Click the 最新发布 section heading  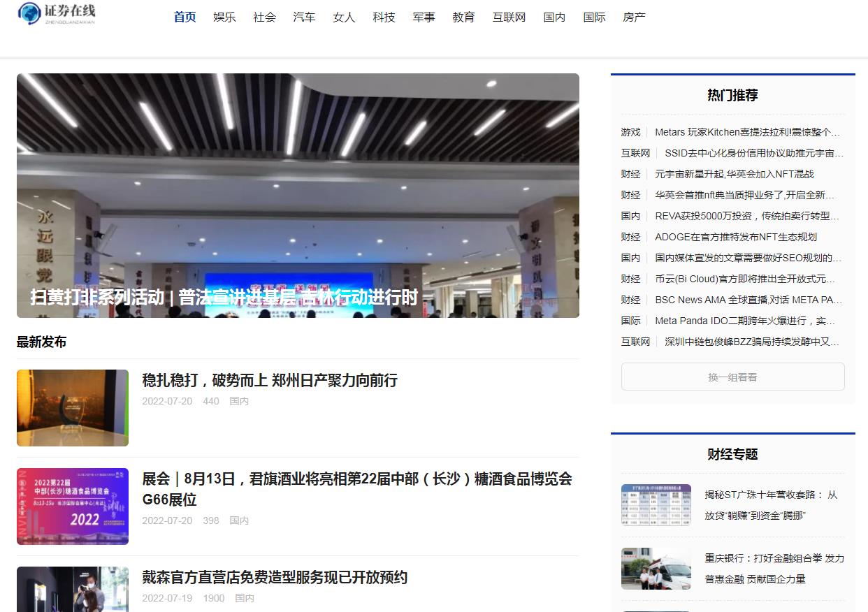click(x=42, y=342)
